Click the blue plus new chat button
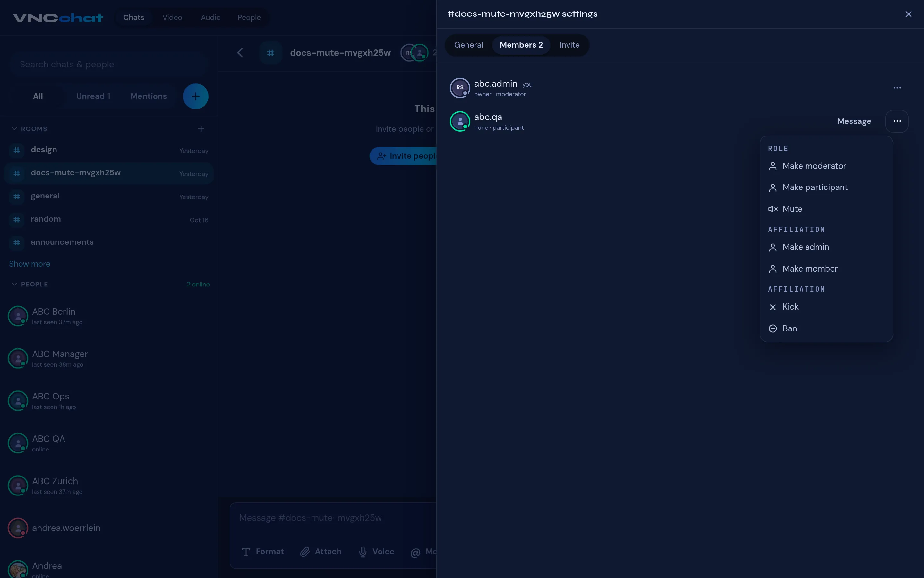Viewport: 924px width, 578px height. click(195, 96)
